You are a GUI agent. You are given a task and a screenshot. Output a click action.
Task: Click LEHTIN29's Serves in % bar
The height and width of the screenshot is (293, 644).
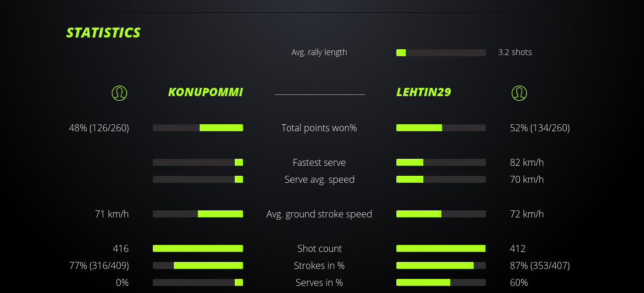441,282
